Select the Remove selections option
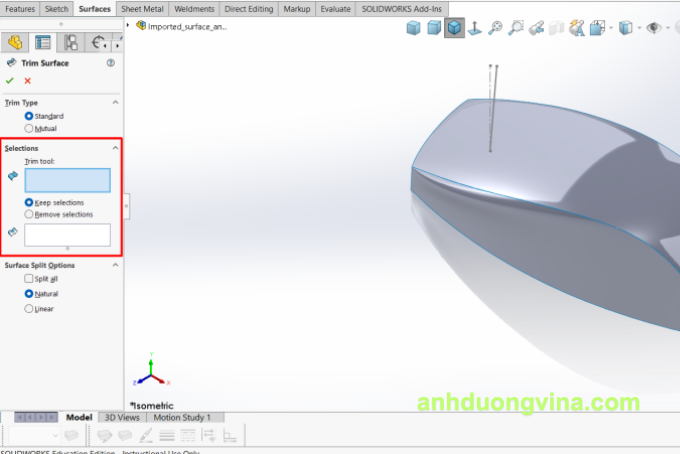Viewport: 680px width, 454px height. pyautogui.click(x=28, y=214)
